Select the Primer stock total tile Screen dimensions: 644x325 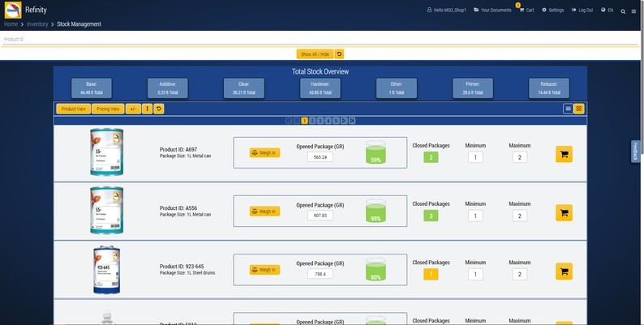[473, 88]
